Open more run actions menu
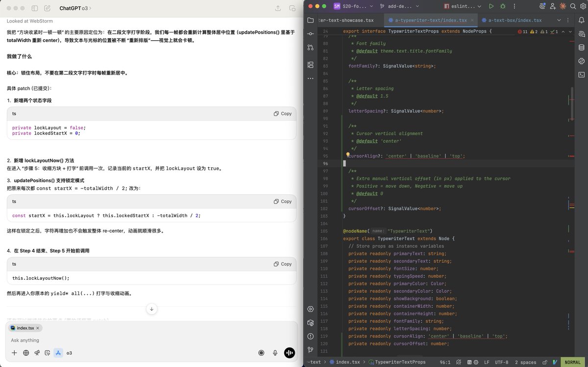This screenshot has width=588, height=367. coord(514,6)
